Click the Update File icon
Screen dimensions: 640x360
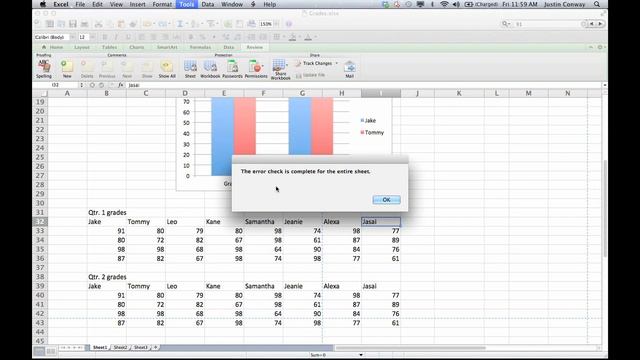tap(310, 76)
